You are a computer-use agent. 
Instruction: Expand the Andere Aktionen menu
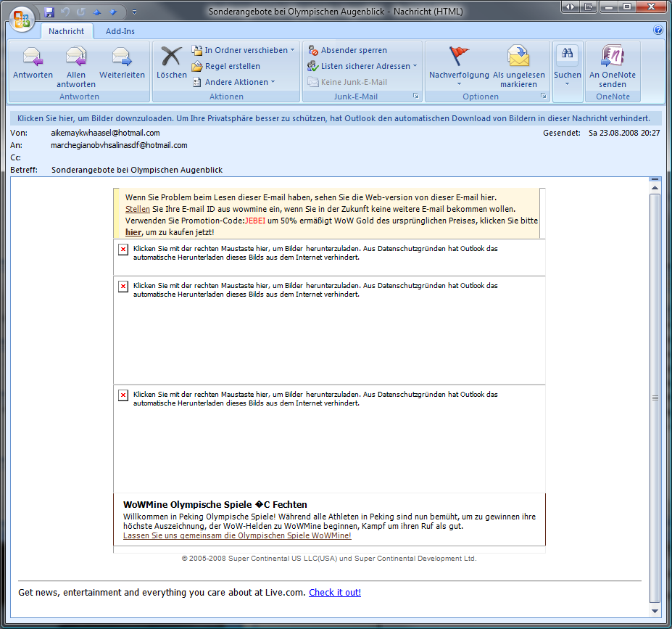[x=233, y=82]
